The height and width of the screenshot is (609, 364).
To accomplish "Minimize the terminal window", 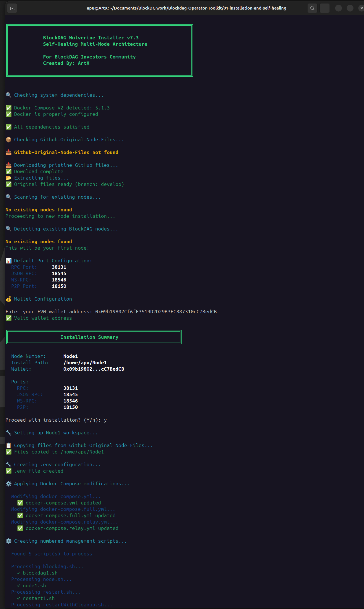I will tap(338, 8).
